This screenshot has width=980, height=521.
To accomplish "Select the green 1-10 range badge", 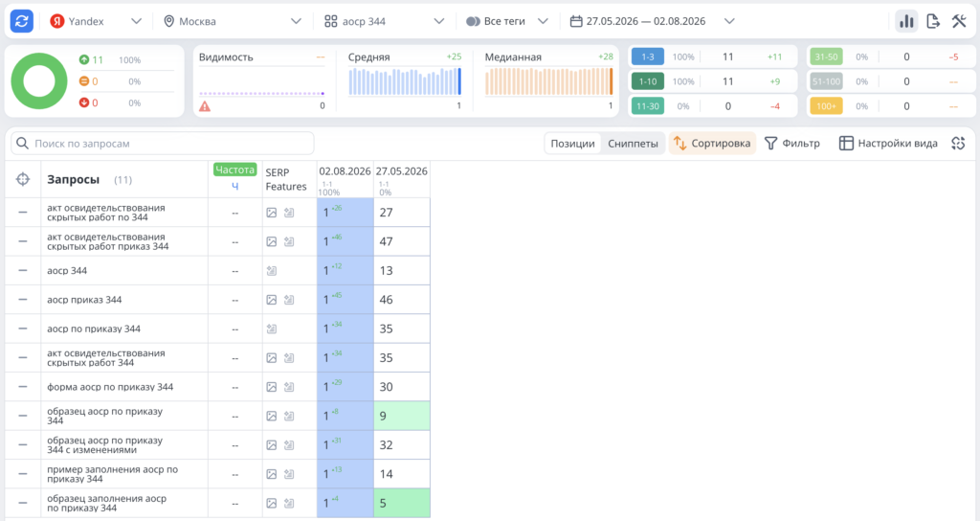I will point(648,81).
